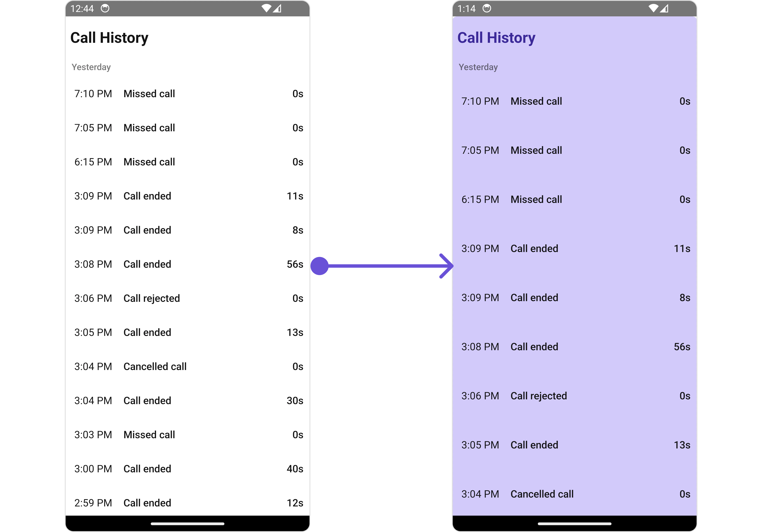Tap the purple Call History title
Image resolution: width=767 pixels, height=532 pixels.
pos(496,38)
